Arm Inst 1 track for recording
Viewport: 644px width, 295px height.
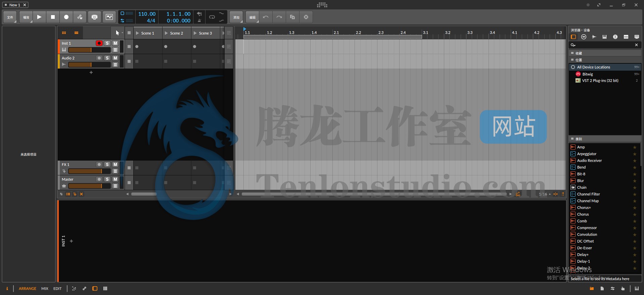click(99, 43)
